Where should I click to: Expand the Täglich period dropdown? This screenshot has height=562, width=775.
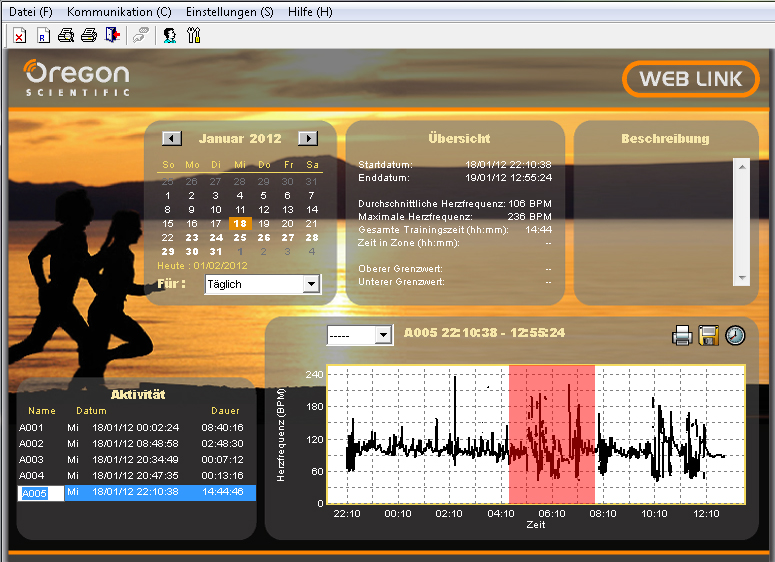(x=311, y=284)
